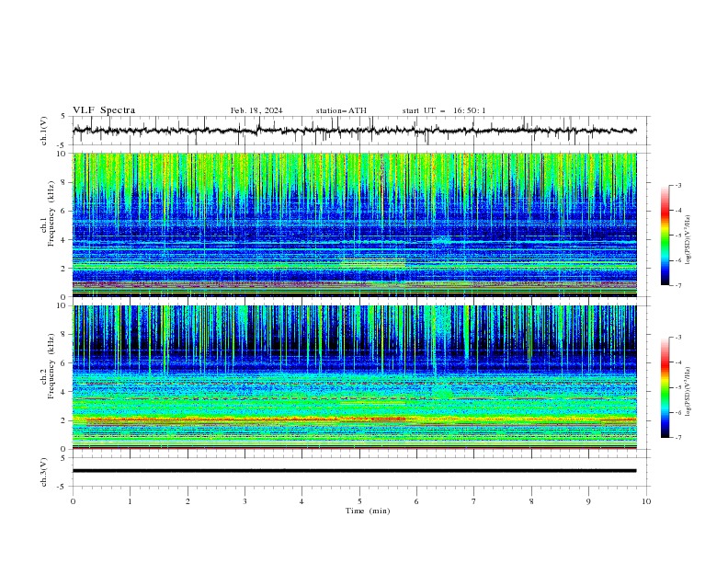Click the 'VLF Spectra' title text
Screen dimensions: 728x563
pos(104,110)
